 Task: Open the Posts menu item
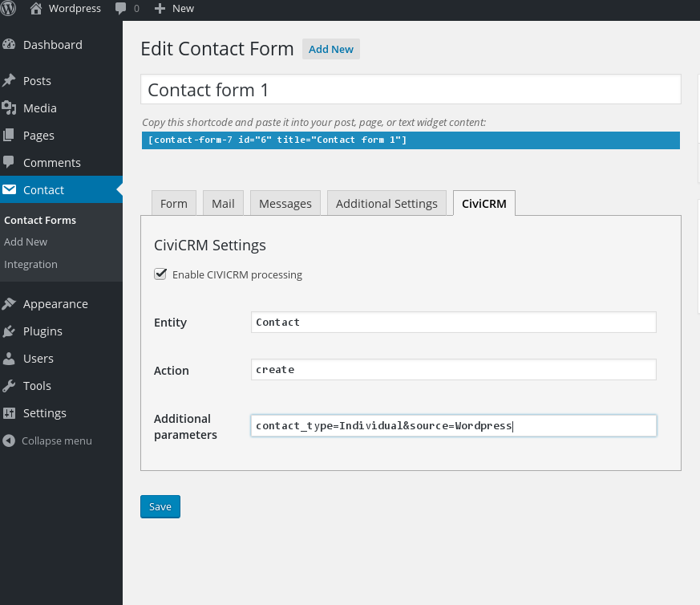tap(37, 81)
